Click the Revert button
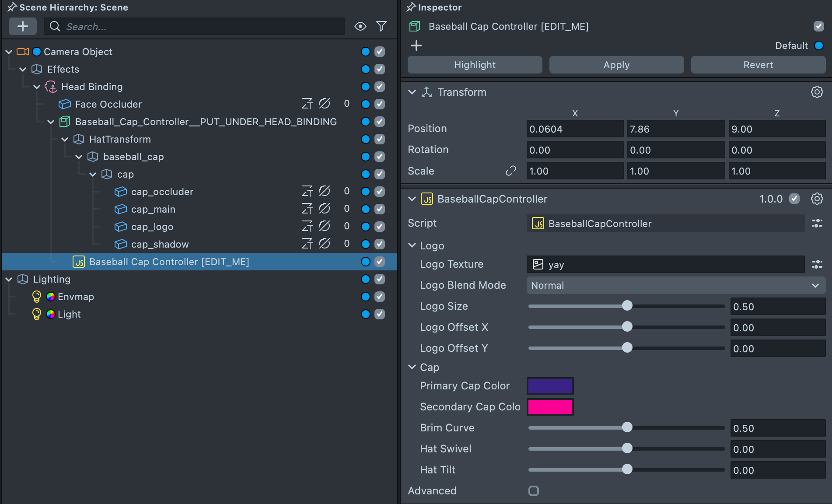 tap(758, 65)
